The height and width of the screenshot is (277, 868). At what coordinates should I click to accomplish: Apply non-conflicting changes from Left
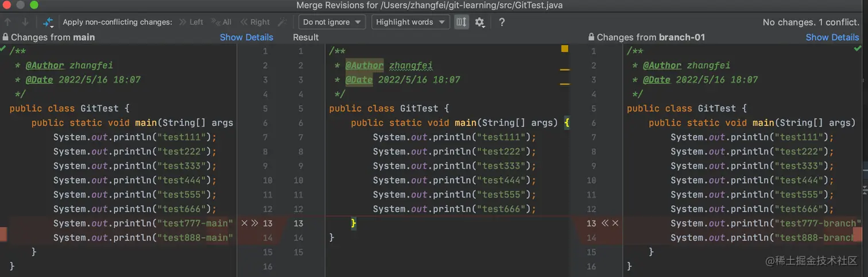click(x=191, y=22)
